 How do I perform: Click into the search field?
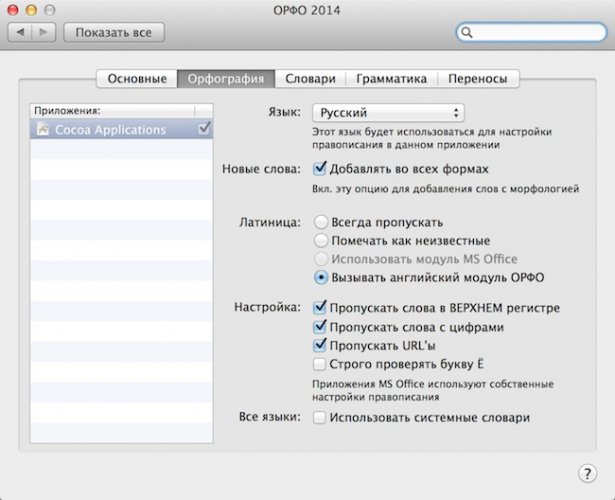point(531,33)
